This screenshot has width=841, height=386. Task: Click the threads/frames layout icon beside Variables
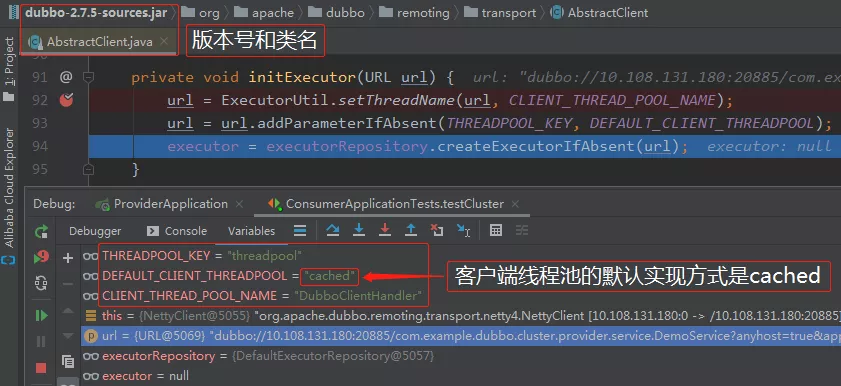[x=300, y=231]
